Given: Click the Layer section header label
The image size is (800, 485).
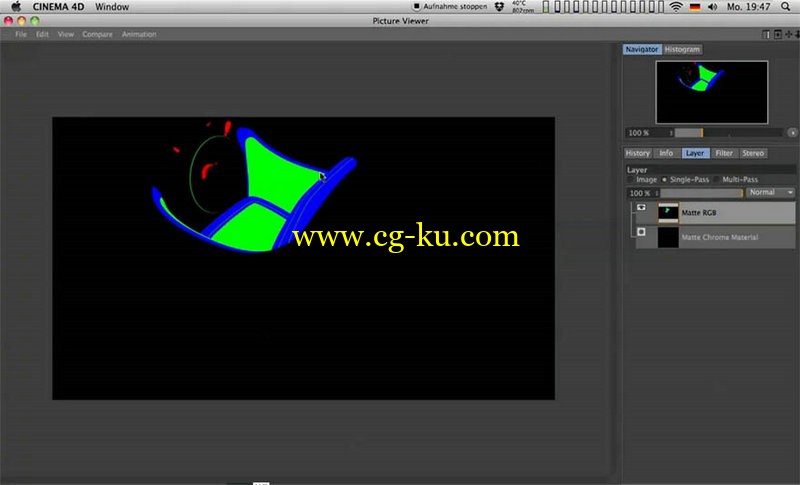Looking at the screenshot, I should (637, 170).
